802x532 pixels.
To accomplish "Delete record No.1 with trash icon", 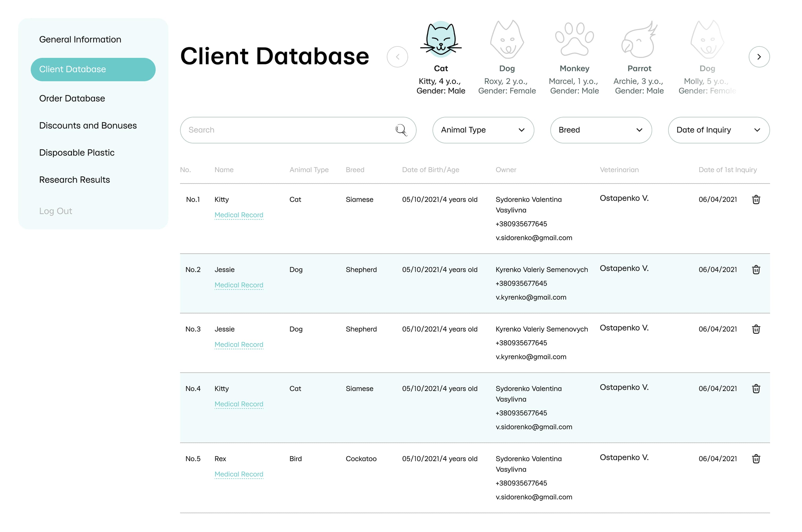I will click(756, 200).
